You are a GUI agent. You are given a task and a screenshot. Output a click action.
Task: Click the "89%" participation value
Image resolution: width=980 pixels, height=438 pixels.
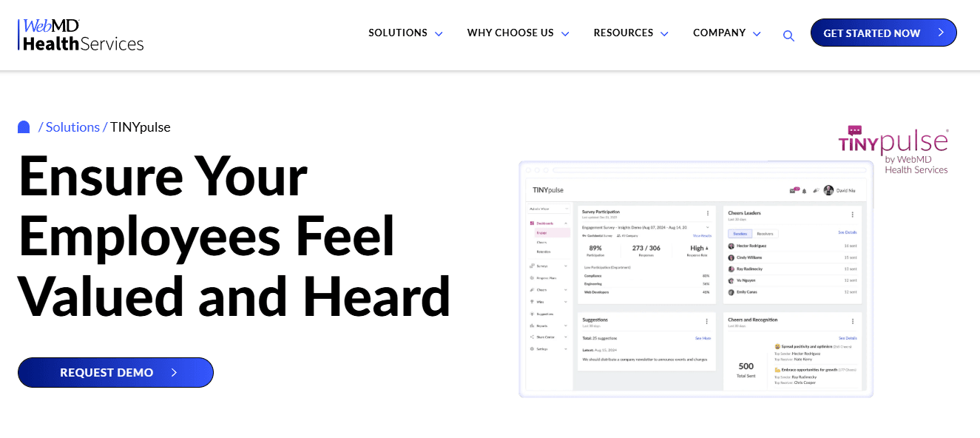pyautogui.click(x=595, y=248)
